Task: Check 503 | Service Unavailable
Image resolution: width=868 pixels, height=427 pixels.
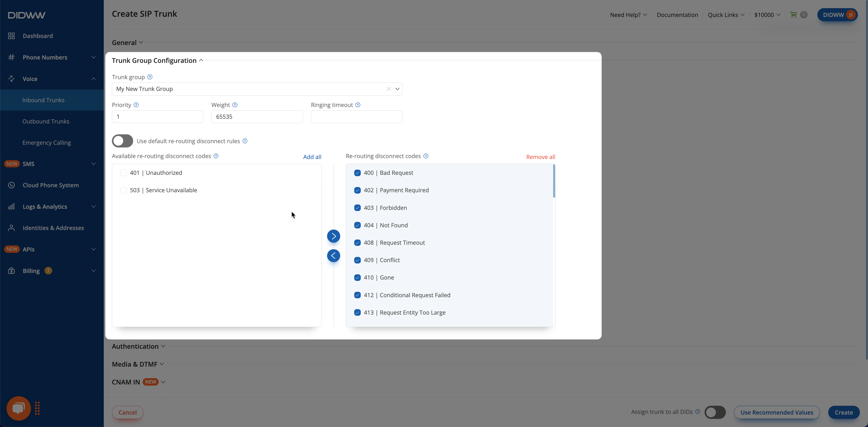Action: tap(124, 190)
